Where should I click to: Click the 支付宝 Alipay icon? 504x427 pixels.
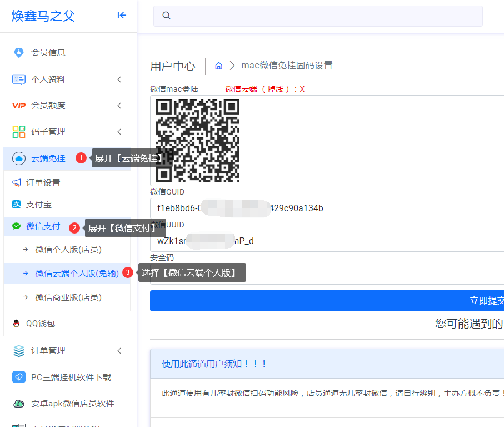point(16,205)
